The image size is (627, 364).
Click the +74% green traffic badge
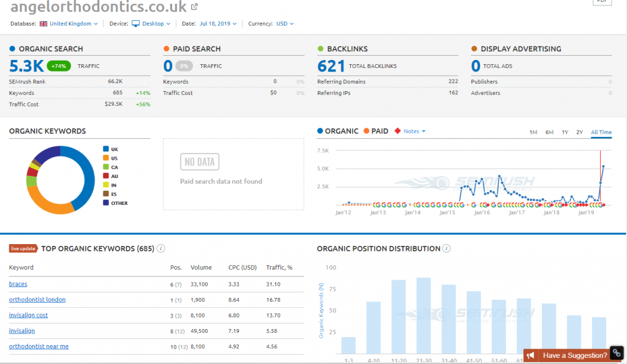(x=59, y=66)
